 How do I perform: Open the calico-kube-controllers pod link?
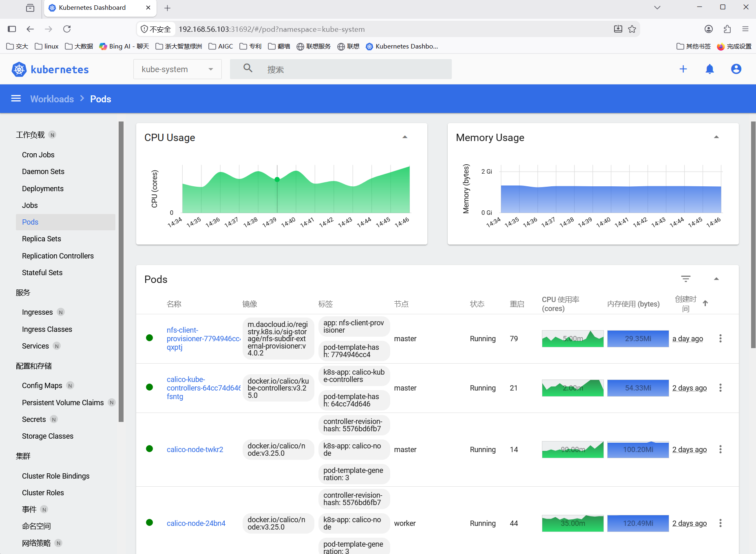point(203,388)
